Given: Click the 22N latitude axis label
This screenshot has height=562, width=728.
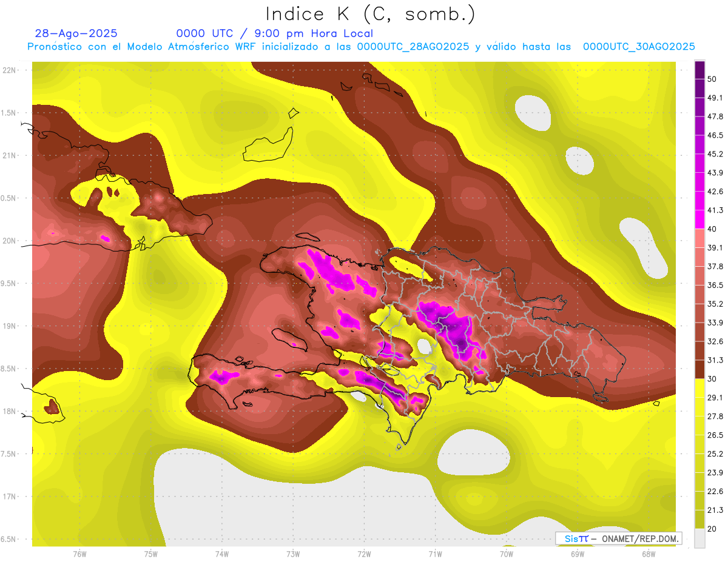Looking at the screenshot, I should tap(10, 70).
